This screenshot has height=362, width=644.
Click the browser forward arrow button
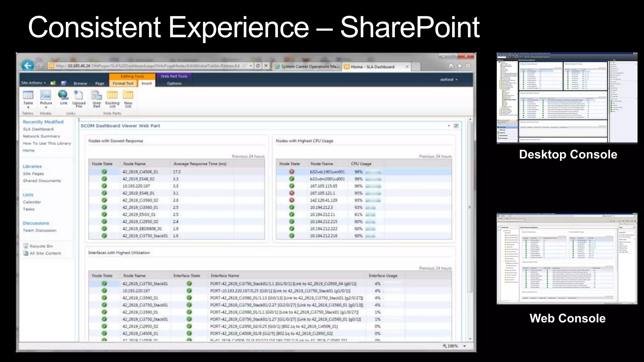point(40,66)
